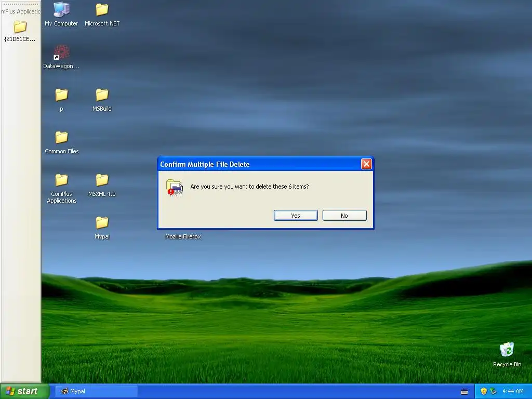Select the Recycle Bin icon

(x=507, y=354)
